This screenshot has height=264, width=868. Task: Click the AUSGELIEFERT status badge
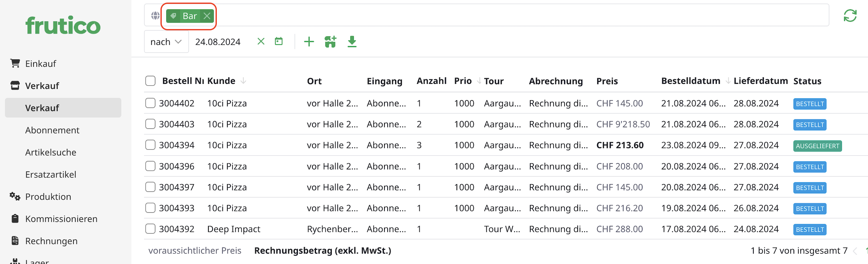click(x=817, y=146)
